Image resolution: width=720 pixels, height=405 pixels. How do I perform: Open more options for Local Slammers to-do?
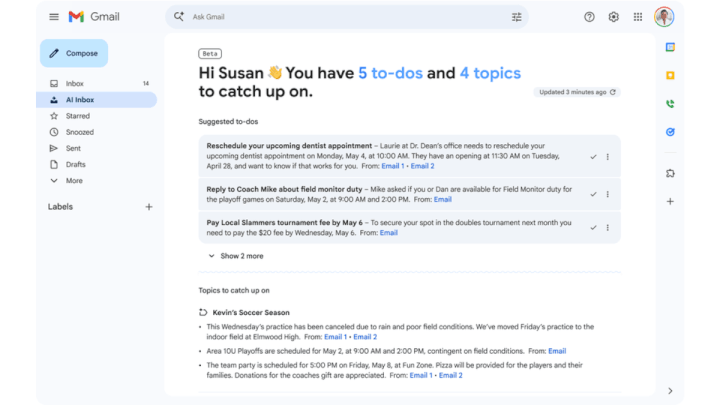[608, 228]
